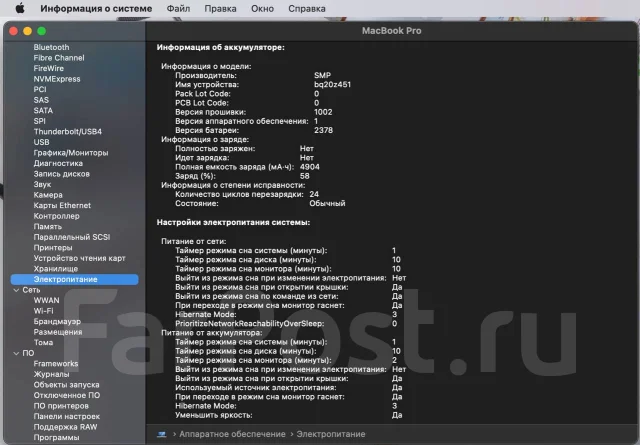Screen dimensions: 640x445
Task: Click the MacBook Pro window title
Action: coord(391,31)
